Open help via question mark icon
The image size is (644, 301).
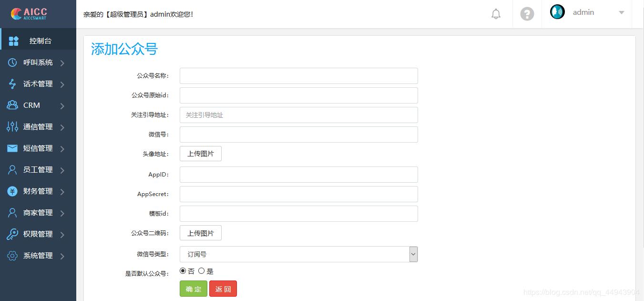point(527,14)
